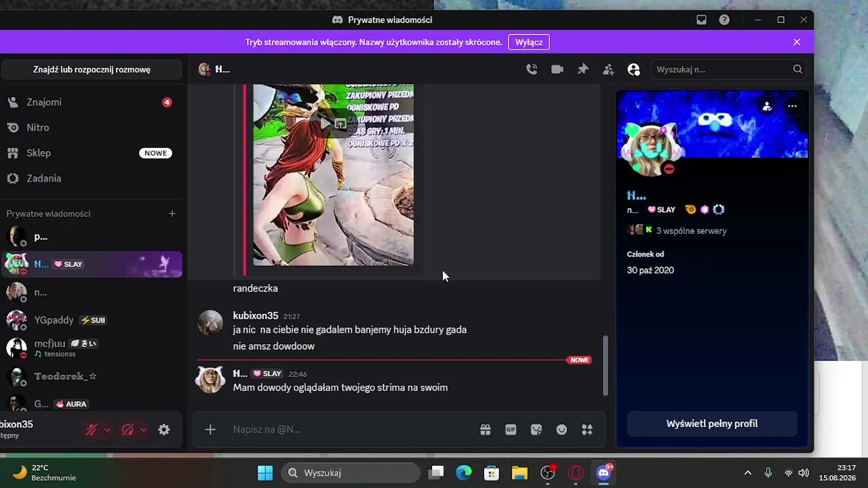
Task: Open Opera browser from taskbar
Action: tap(576, 472)
